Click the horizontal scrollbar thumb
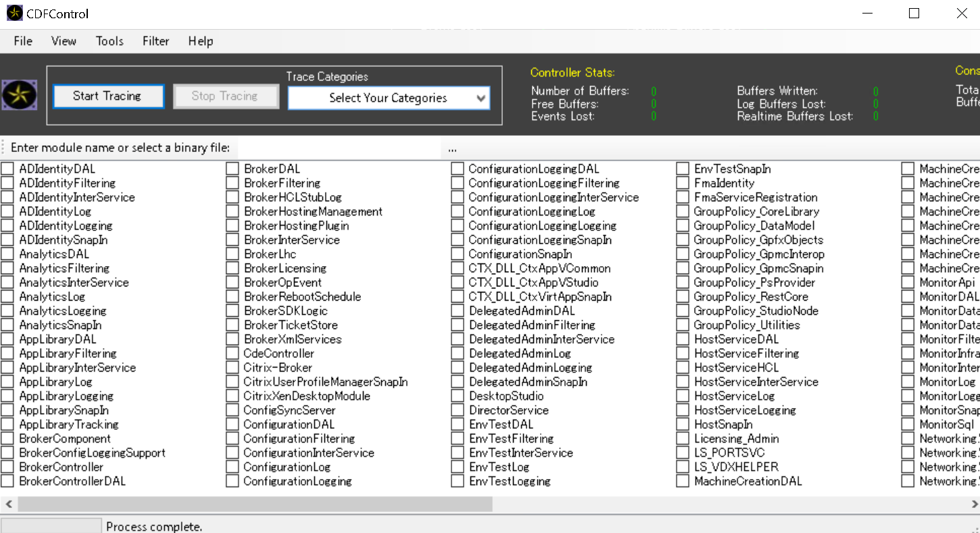 coord(255,504)
